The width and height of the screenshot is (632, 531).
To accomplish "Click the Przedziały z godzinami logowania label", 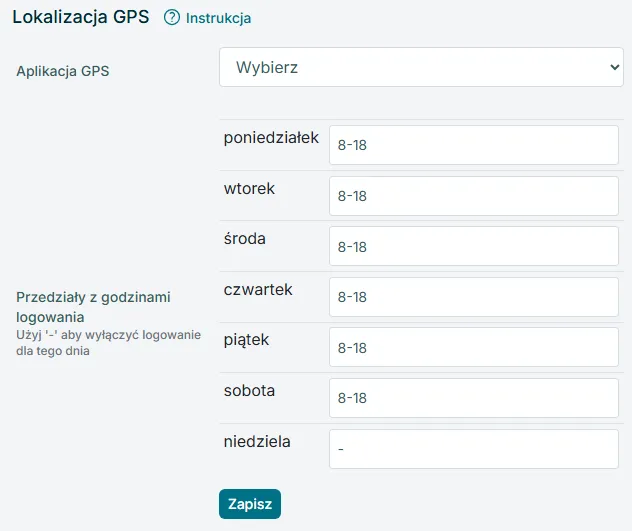I will (x=93, y=307).
